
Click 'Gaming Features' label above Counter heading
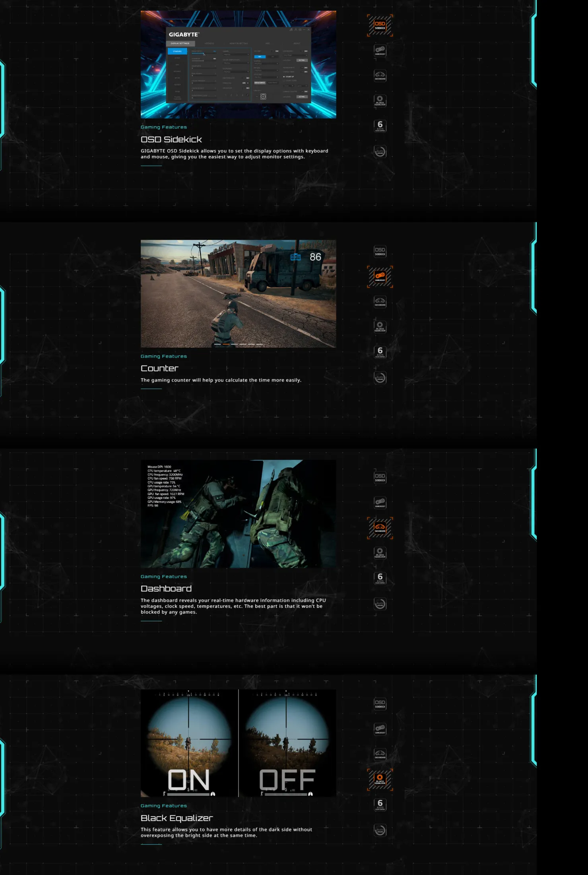164,356
